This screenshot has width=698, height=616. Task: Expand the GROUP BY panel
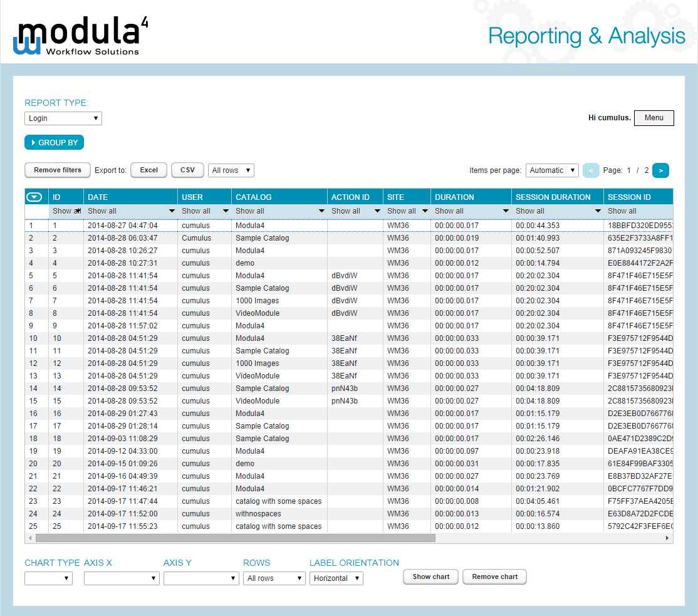click(x=55, y=142)
